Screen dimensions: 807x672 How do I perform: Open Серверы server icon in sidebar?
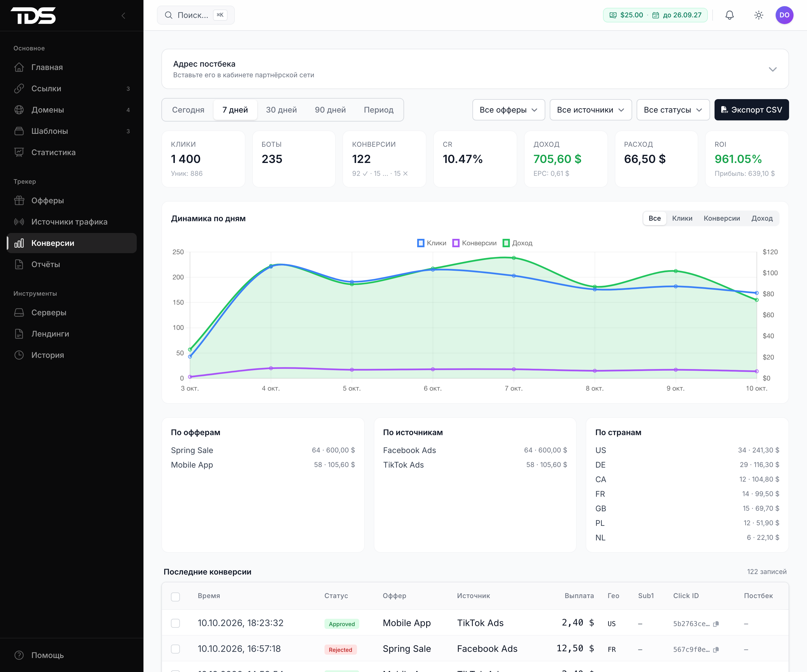tap(19, 312)
